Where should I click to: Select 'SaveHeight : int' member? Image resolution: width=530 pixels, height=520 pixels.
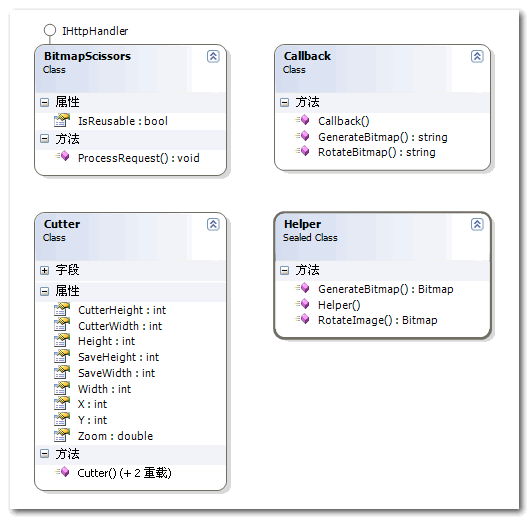(x=118, y=357)
